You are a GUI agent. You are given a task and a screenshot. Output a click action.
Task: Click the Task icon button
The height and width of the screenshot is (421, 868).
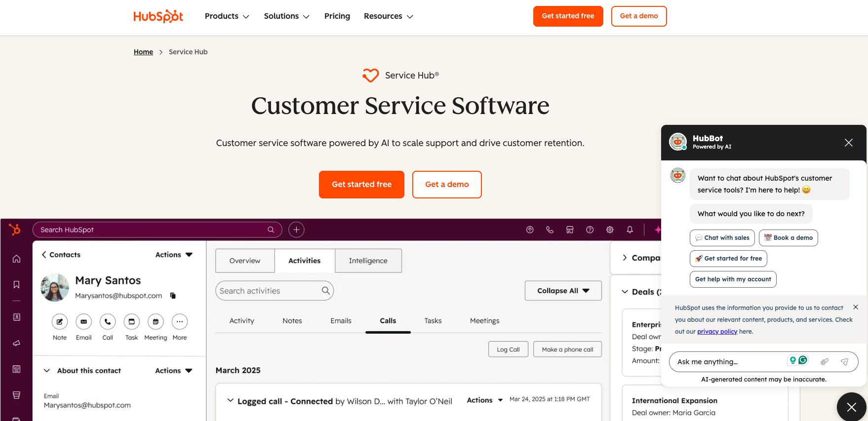[x=131, y=322]
